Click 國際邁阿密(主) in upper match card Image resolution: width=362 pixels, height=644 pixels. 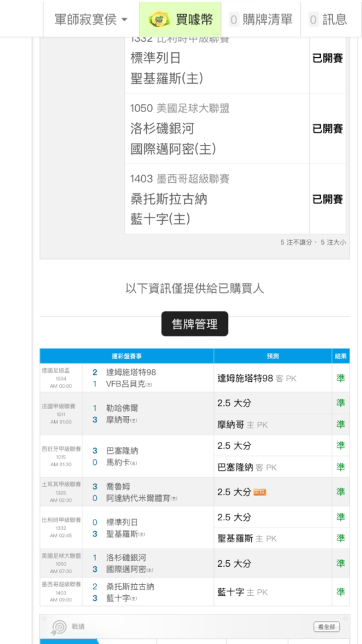tap(173, 149)
